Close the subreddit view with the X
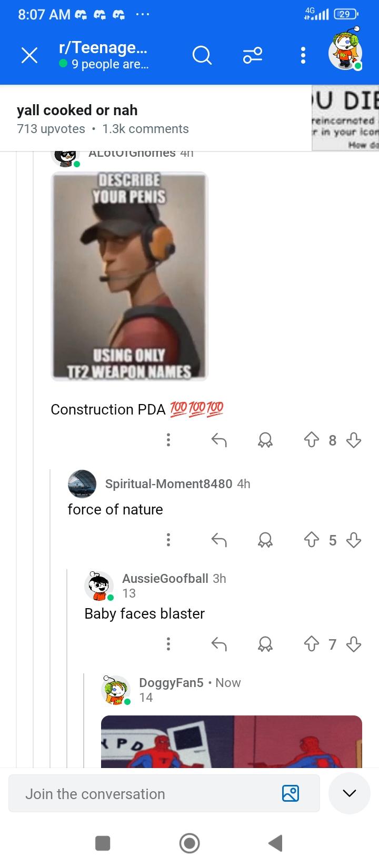 (29, 55)
